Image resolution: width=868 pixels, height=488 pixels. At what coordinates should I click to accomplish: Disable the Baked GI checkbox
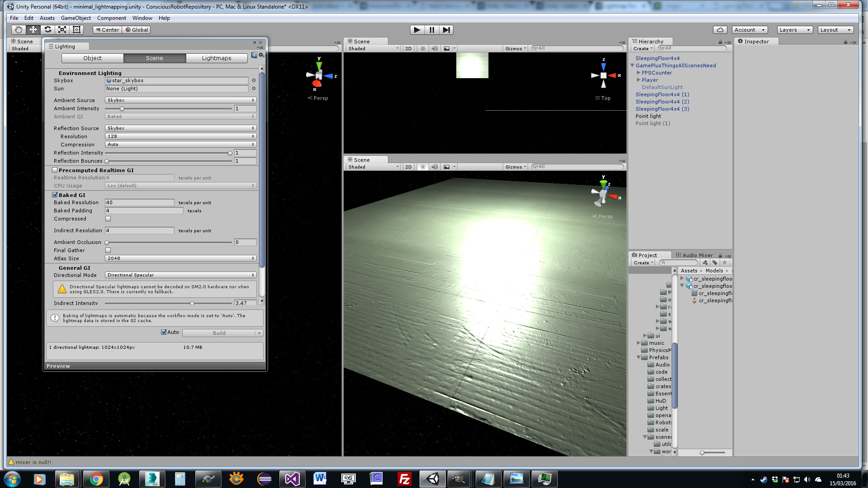click(x=55, y=194)
